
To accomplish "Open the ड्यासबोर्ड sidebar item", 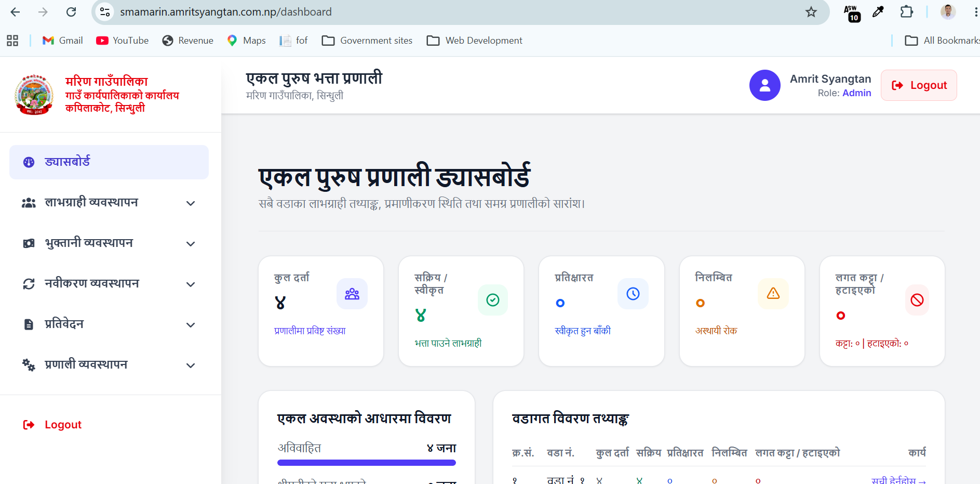I will coord(109,162).
